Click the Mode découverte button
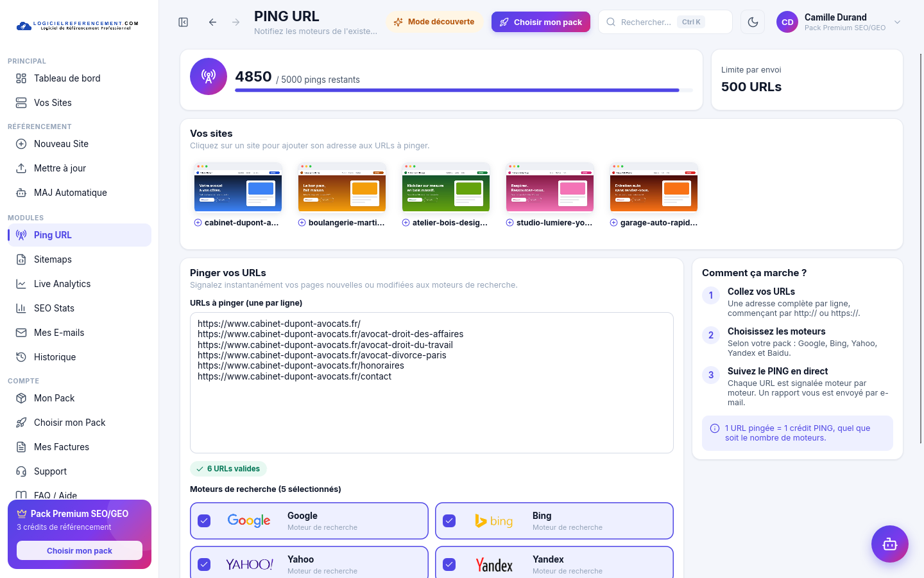 pos(434,22)
